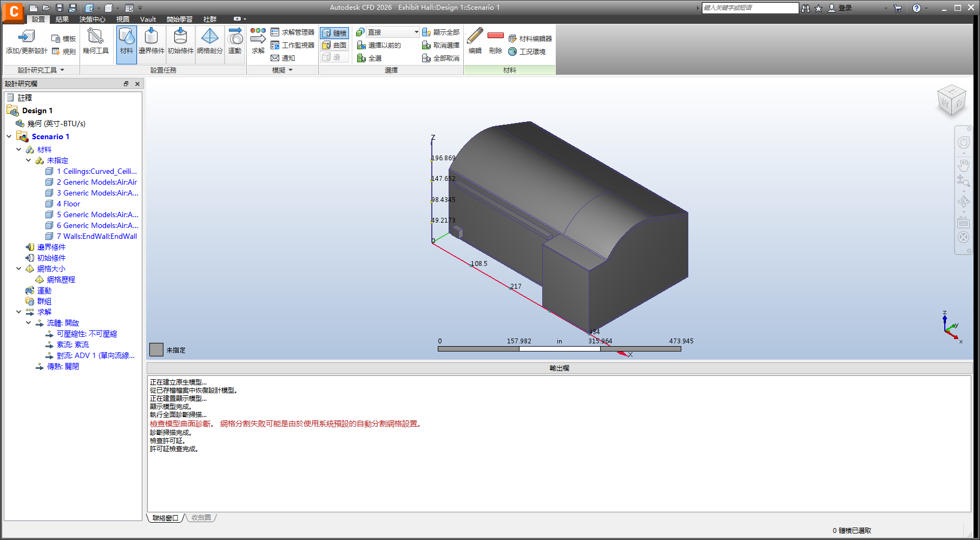
Task: Switch to the 聯絡窗口 output tab
Action: click(x=166, y=518)
